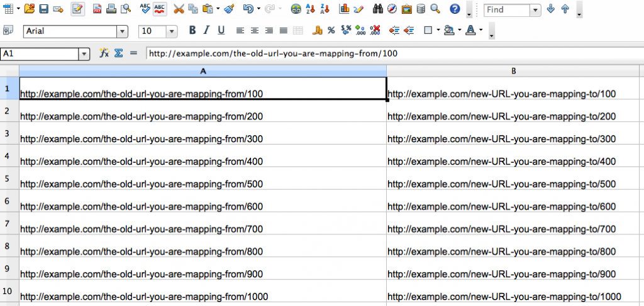
Task: Apply Background Color paint bucket
Action: click(x=449, y=30)
